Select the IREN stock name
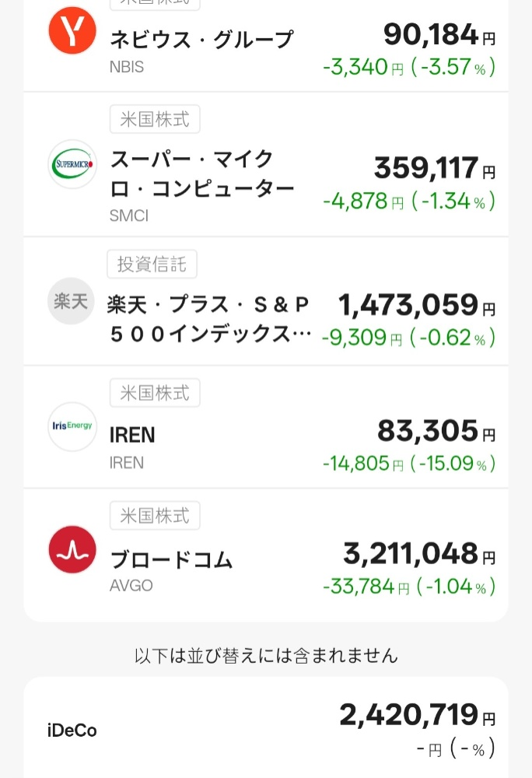 pos(132,436)
